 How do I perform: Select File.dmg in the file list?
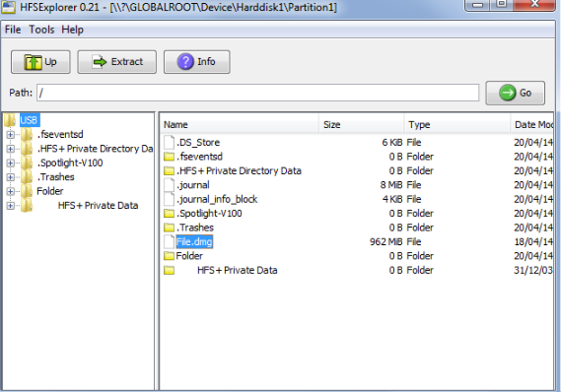coord(194,242)
